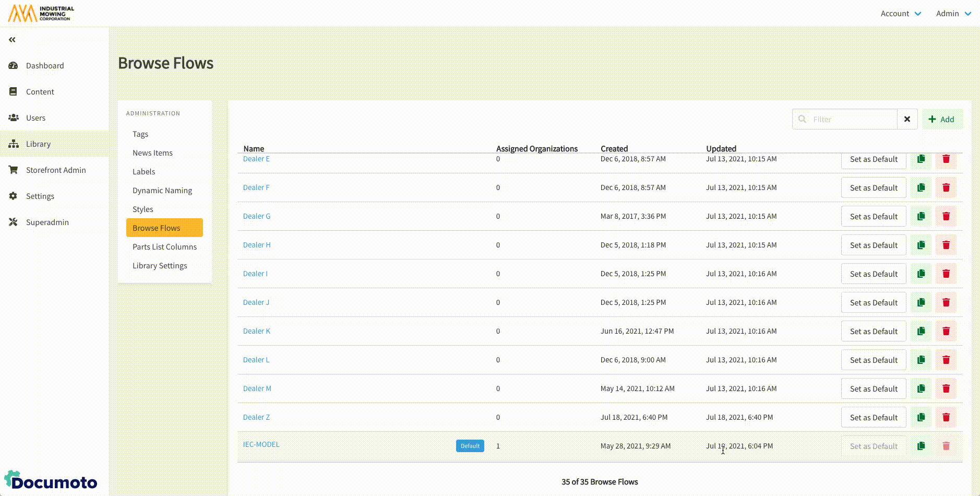Duplicate the IEC-MODEL browse flow

click(x=921, y=446)
